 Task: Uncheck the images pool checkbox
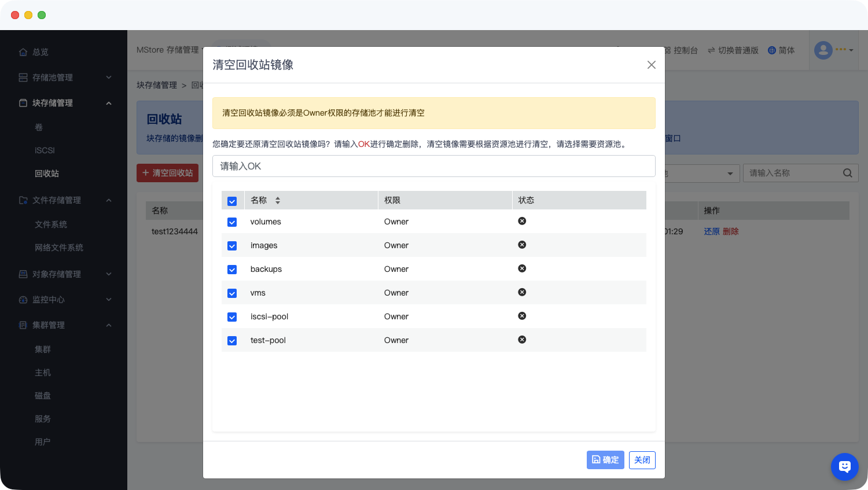tap(232, 246)
